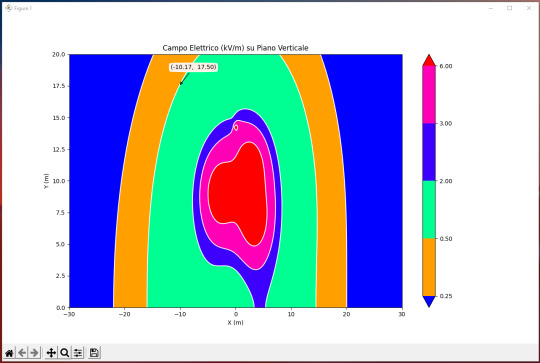Click the 2.00 colorbar tick label
Screen dimensions: 540x363
(446, 181)
